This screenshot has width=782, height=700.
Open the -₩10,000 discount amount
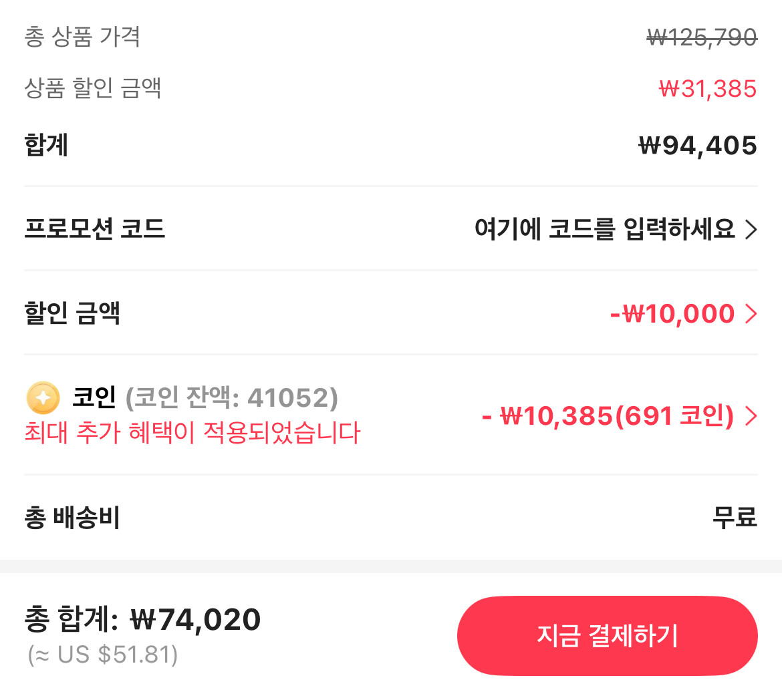point(672,313)
